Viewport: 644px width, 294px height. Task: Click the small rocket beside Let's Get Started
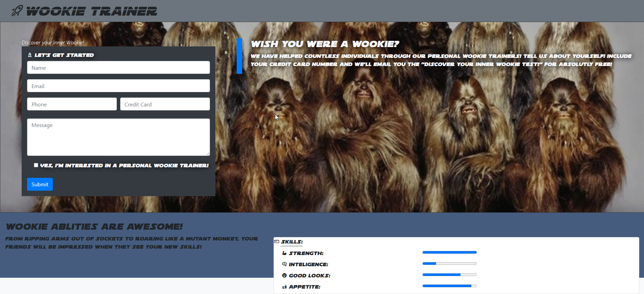(x=30, y=55)
